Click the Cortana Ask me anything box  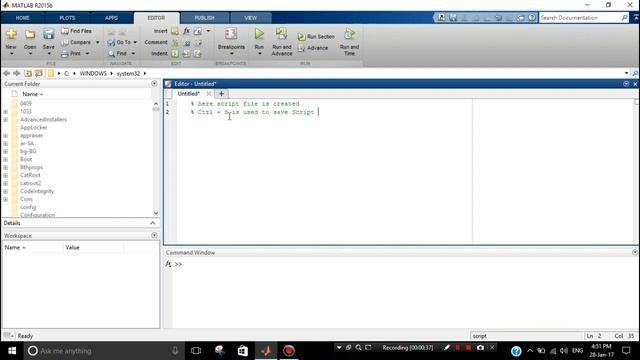coord(104,351)
